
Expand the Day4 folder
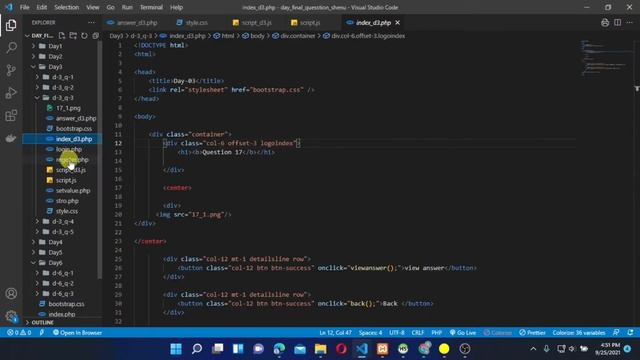pos(55,242)
